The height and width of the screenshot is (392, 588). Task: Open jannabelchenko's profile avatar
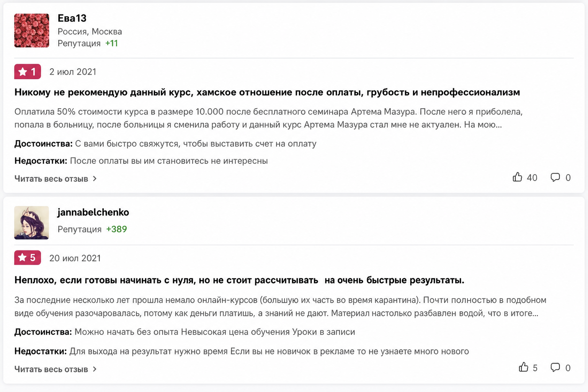tap(32, 223)
